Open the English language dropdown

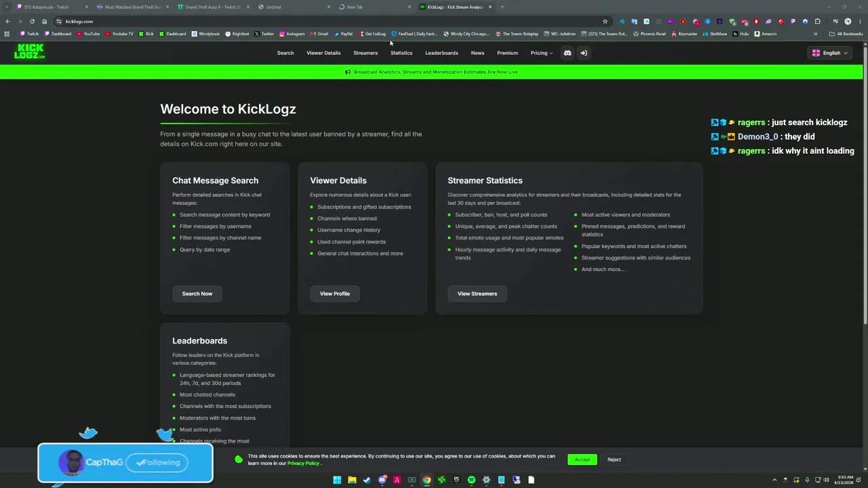click(x=830, y=53)
